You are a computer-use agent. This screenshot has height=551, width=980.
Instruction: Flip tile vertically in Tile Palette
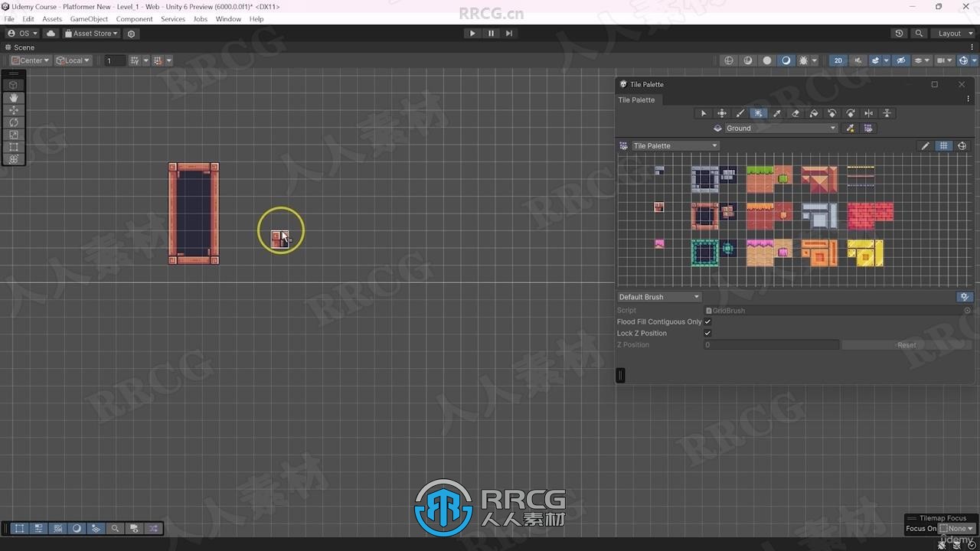887,113
